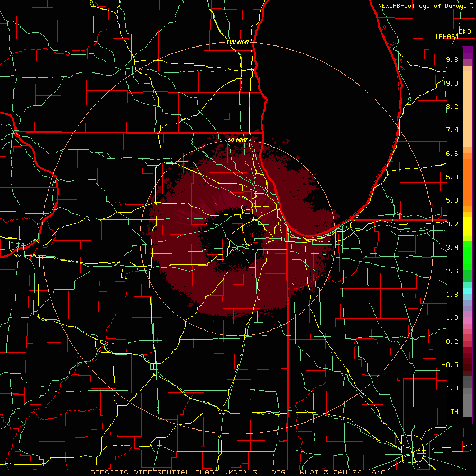Pick the pale peach band in the color bar
The height and width of the screenshot is (476, 476).
[x=467, y=108]
